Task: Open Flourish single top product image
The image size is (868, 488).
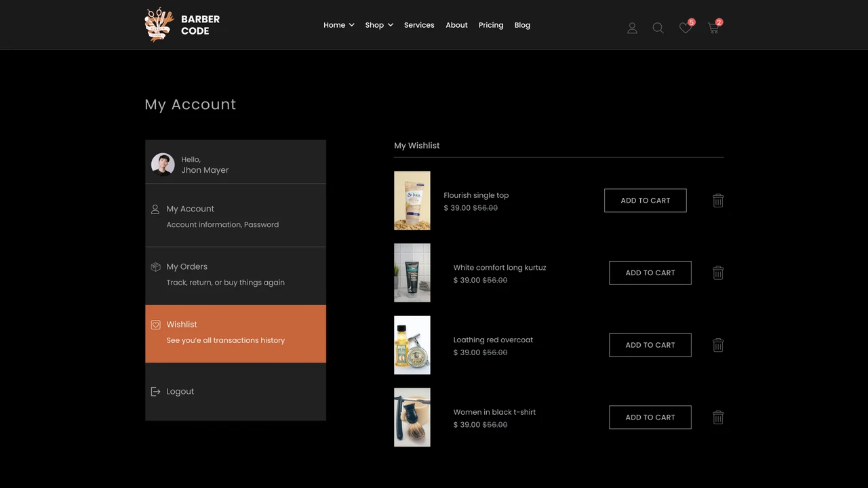Action: pyautogui.click(x=412, y=201)
